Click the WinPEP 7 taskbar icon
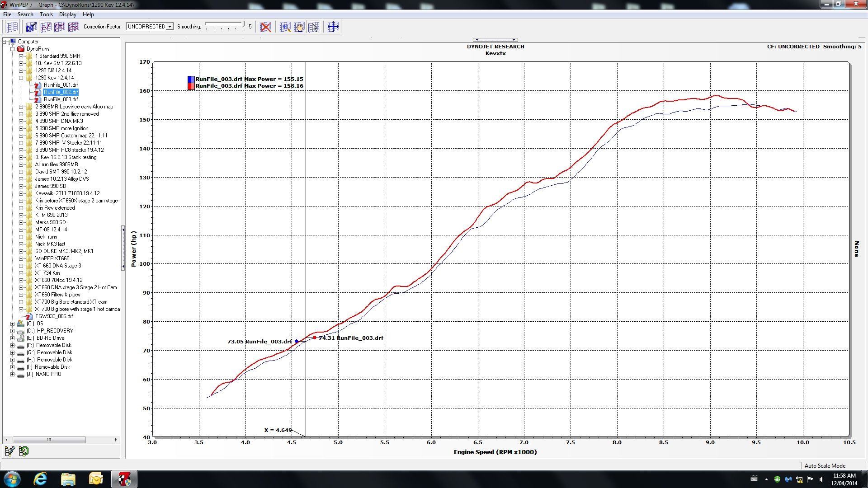Image resolution: width=868 pixels, height=488 pixels. 124,479
